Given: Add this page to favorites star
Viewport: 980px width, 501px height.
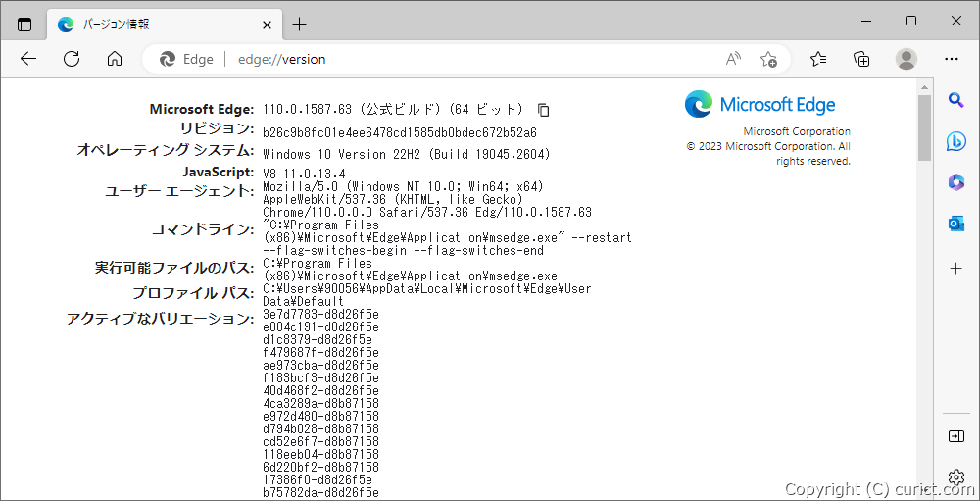Looking at the screenshot, I should [x=768, y=59].
